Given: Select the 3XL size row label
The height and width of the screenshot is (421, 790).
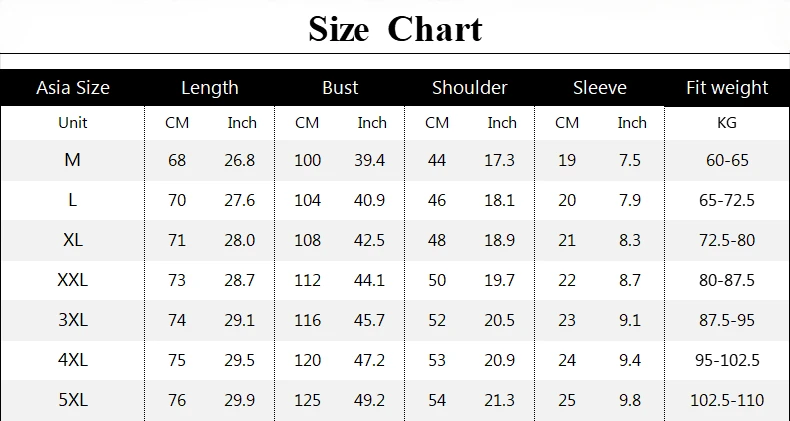Looking at the screenshot, I should (73, 320).
